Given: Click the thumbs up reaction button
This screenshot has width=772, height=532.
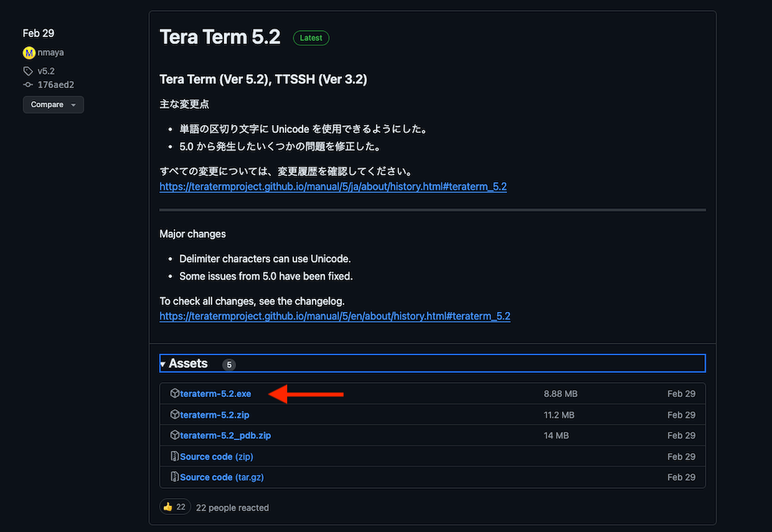Looking at the screenshot, I should [174, 507].
